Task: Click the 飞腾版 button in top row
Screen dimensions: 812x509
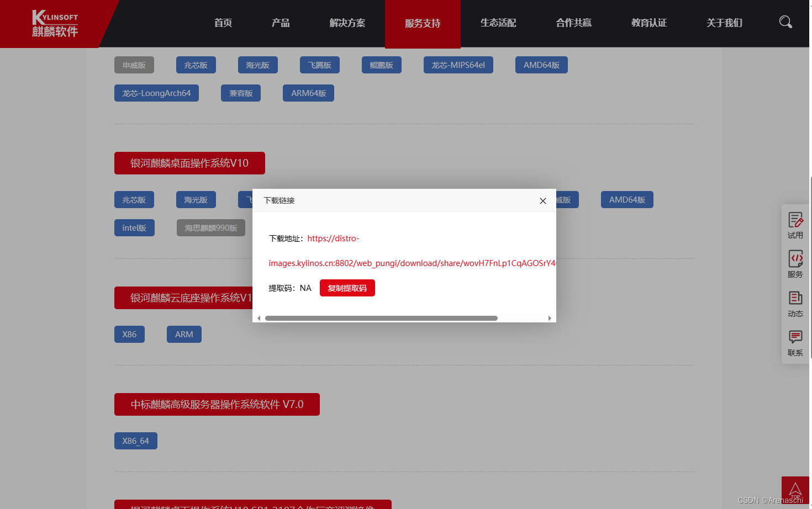Action: point(320,65)
